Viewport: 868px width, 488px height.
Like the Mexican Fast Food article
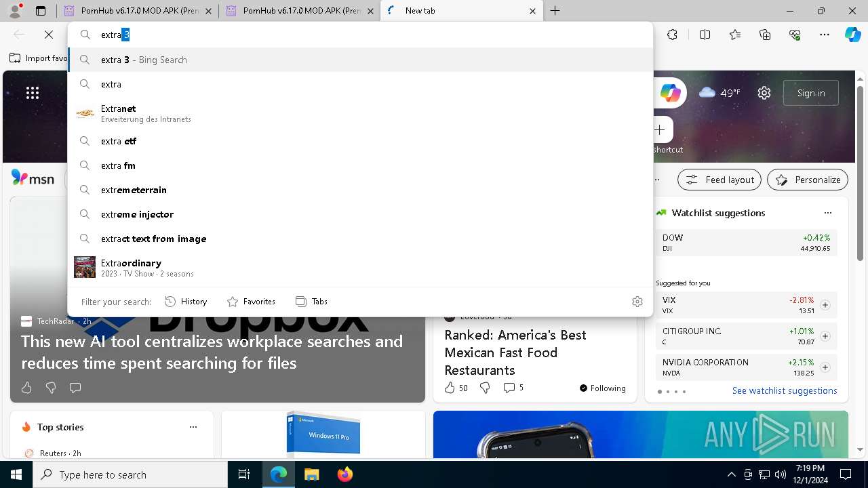click(456, 388)
